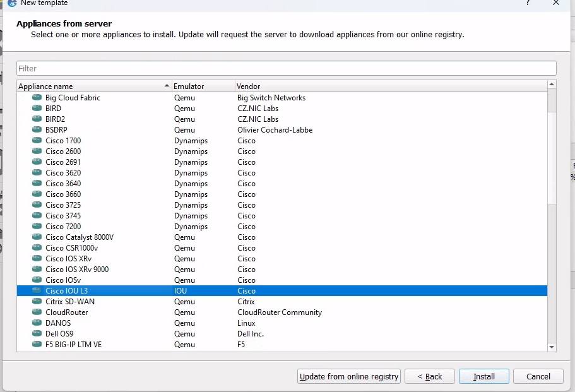Screen dimensions: 575x392
Task: Cancel the New template dialog
Action: (x=538, y=377)
